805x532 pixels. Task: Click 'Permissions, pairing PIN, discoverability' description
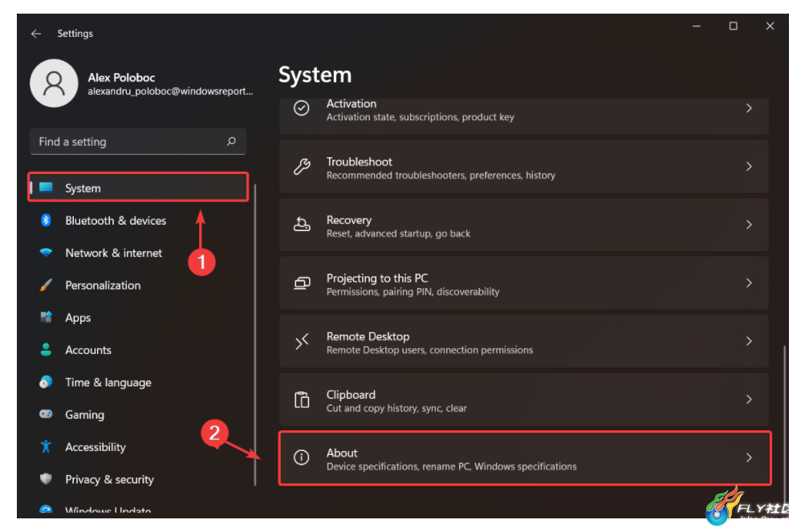[x=413, y=291]
